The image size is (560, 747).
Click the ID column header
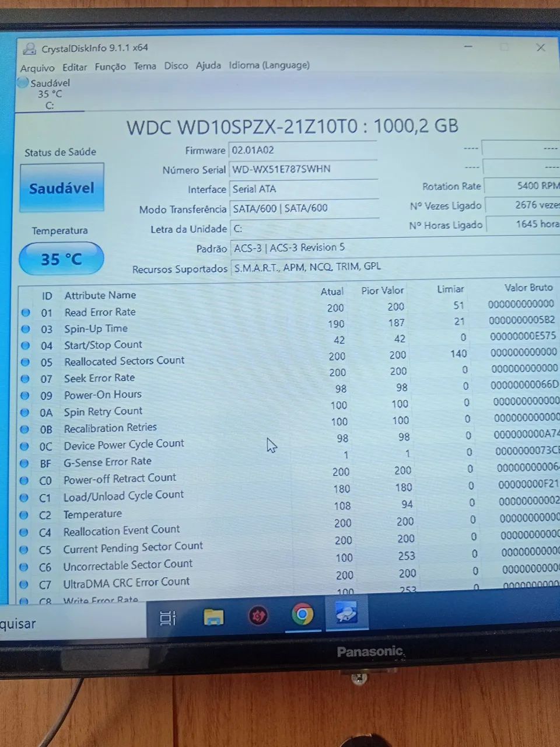(x=47, y=296)
